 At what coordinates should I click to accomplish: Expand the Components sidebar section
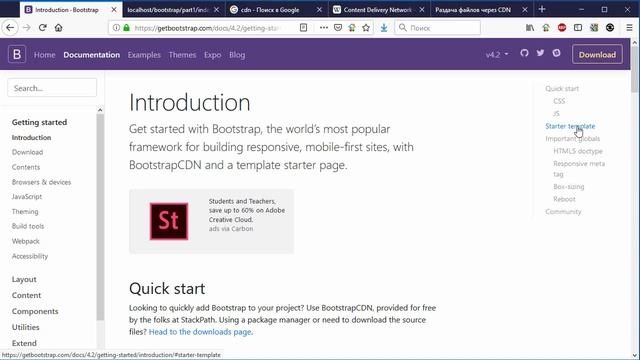[35, 311]
